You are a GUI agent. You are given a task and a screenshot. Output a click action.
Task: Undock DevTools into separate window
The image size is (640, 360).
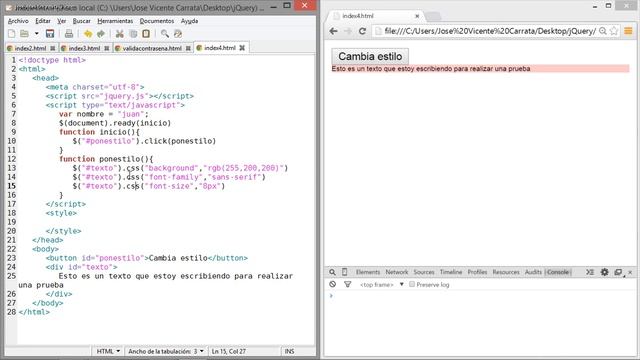coord(619,272)
